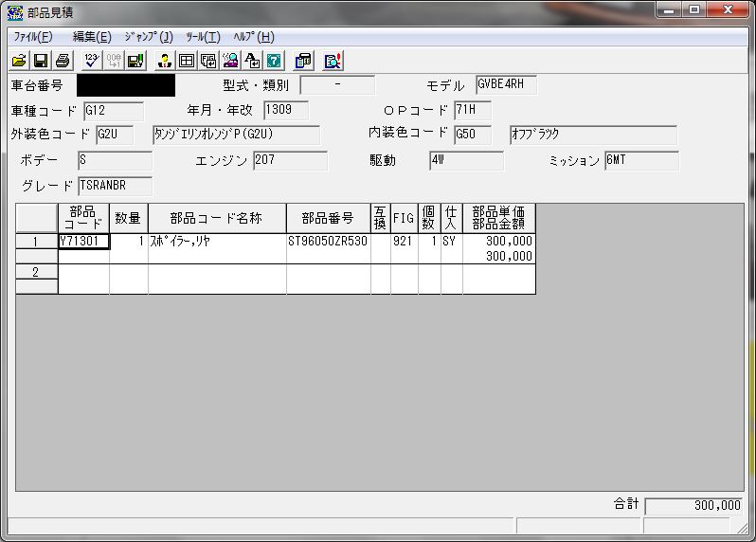Click the supplier cell showing SY
This screenshot has width=756, height=542.
tap(452, 242)
